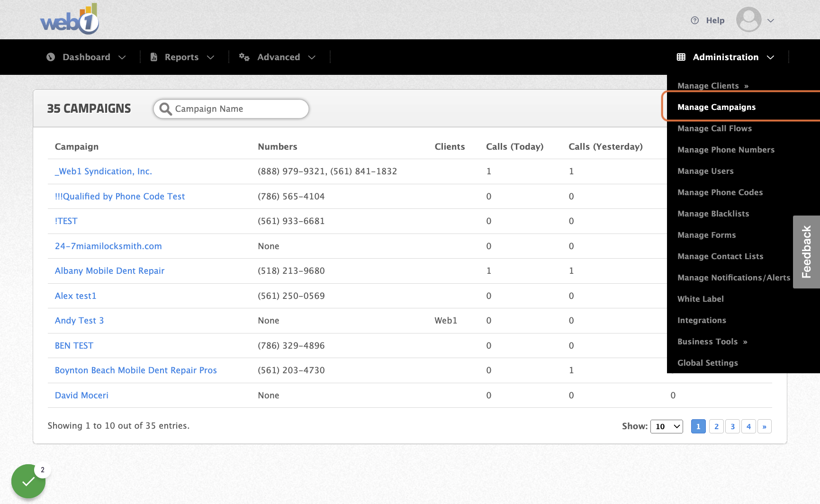Open 24-7miamilocksmith.com campaign

coord(108,246)
